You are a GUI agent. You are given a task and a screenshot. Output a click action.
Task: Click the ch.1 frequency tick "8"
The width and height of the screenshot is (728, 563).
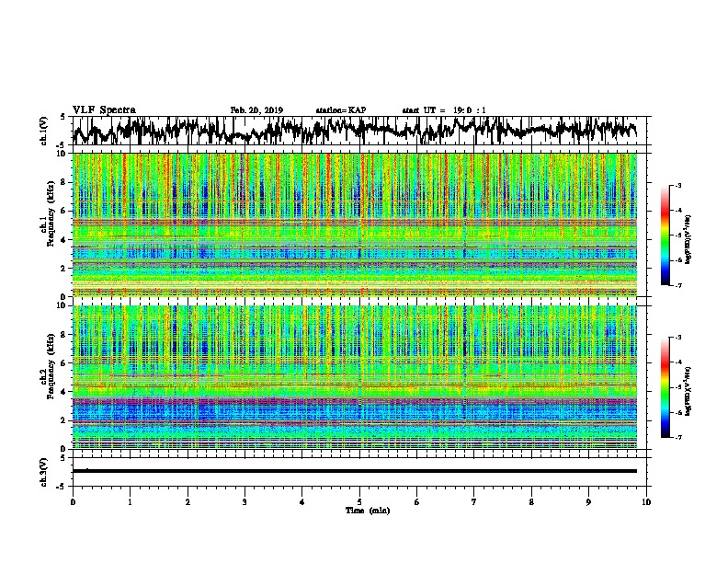pyautogui.click(x=63, y=182)
